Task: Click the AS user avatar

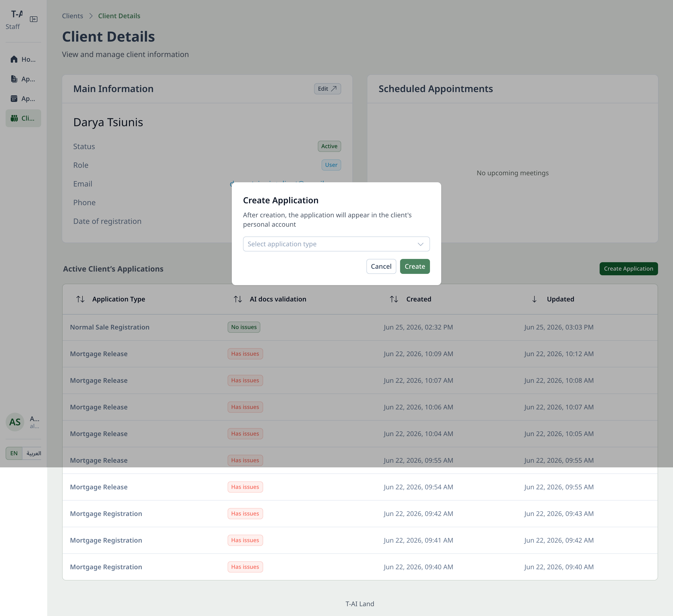Action: pos(15,422)
